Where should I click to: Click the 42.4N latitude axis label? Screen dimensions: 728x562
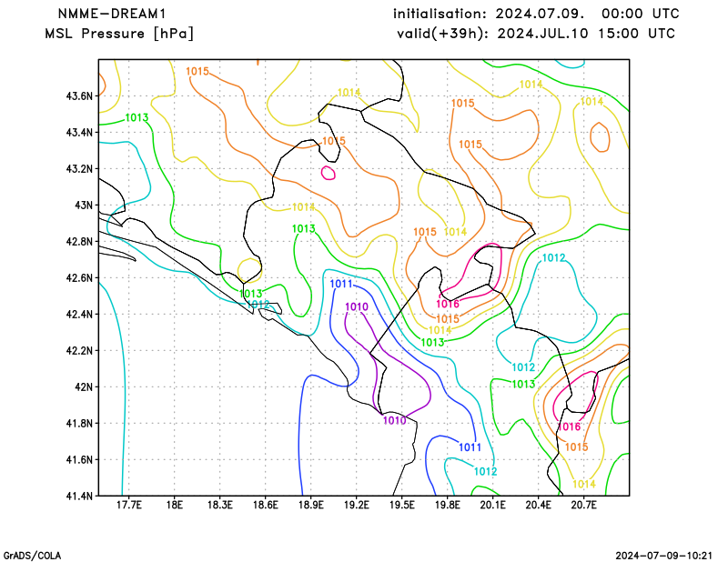coord(79,314)
